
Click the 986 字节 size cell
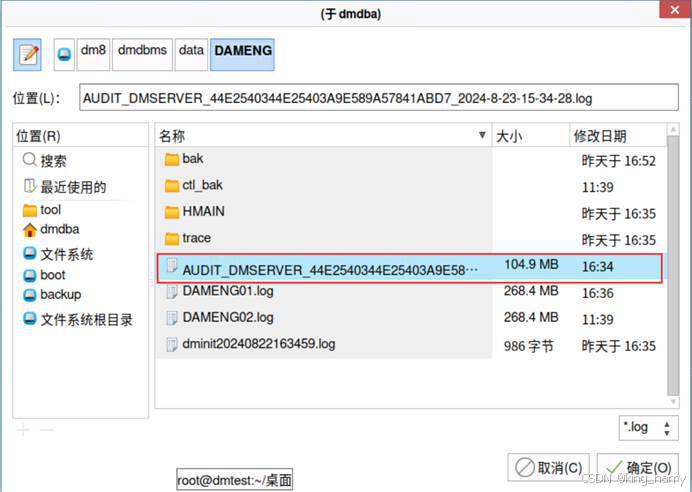(529, 346)
